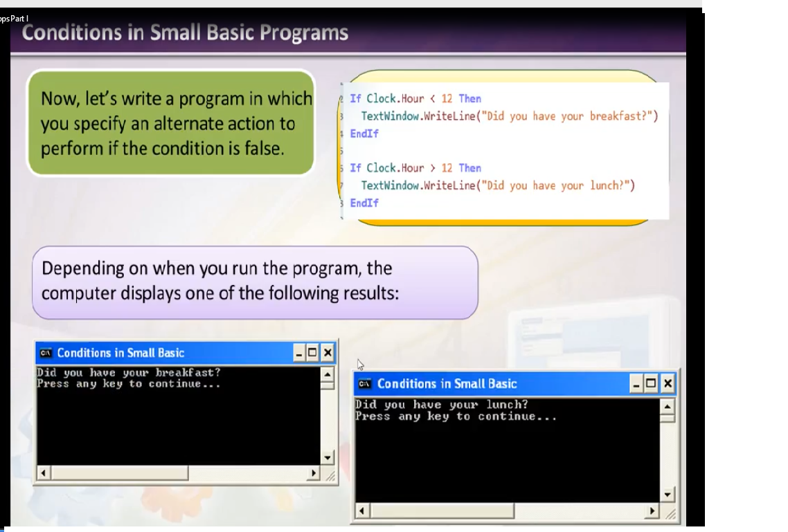This screenshot has height=532, width=788.
Task: Click console output "Did you have your lunch?"
Action: [442, 405]
